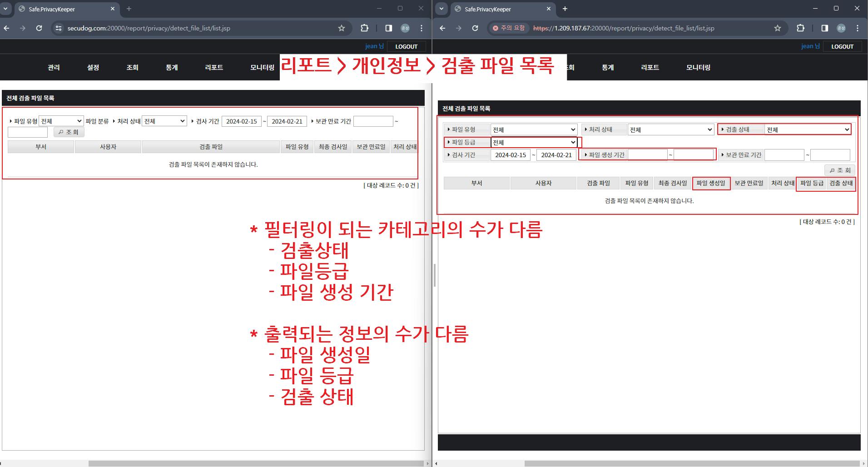The width and height of the screenshot is (868, 467).
Task: Go forward in right browser window
Action: click(x=459, y=28)
